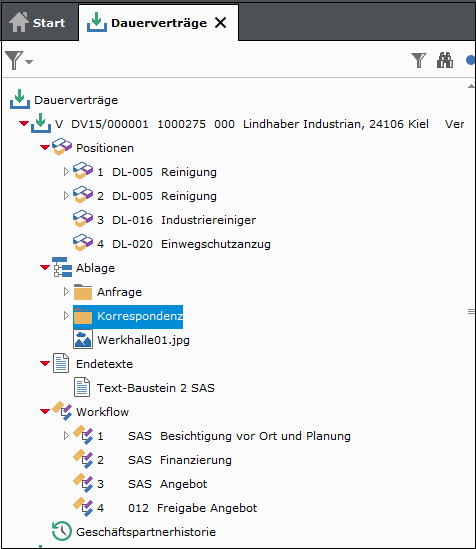Viewport: 476px width, 549px height.
Task: Click the binoculars search icon
Action: 444,60
